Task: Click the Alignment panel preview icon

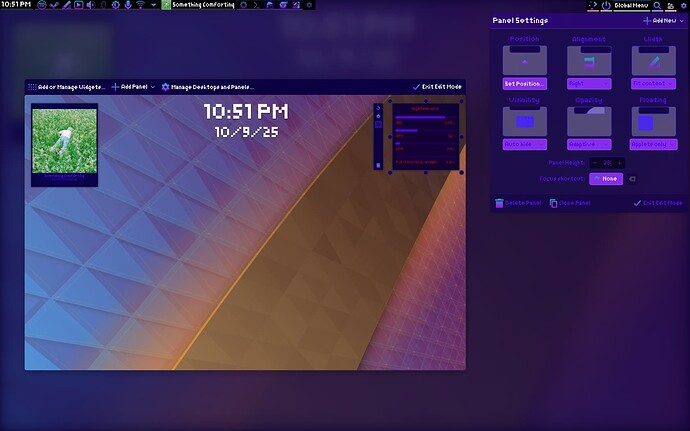Action: click(589, 60)
